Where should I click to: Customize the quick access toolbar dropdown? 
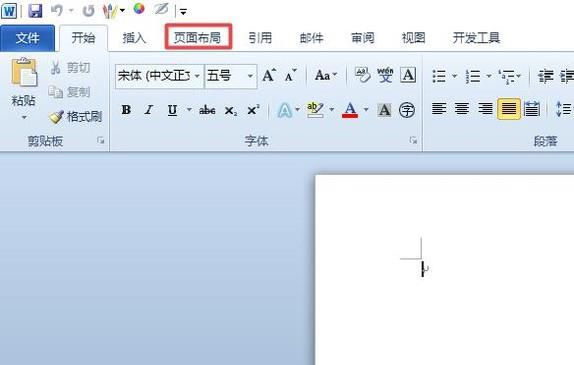pos(183,12)
